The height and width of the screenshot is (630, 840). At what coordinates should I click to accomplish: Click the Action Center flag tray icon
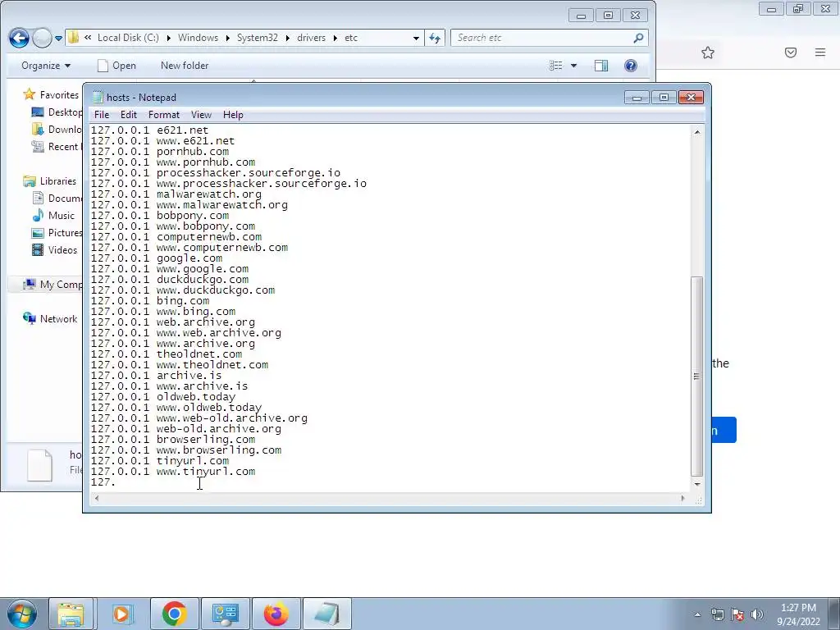(x=737, y=614)
